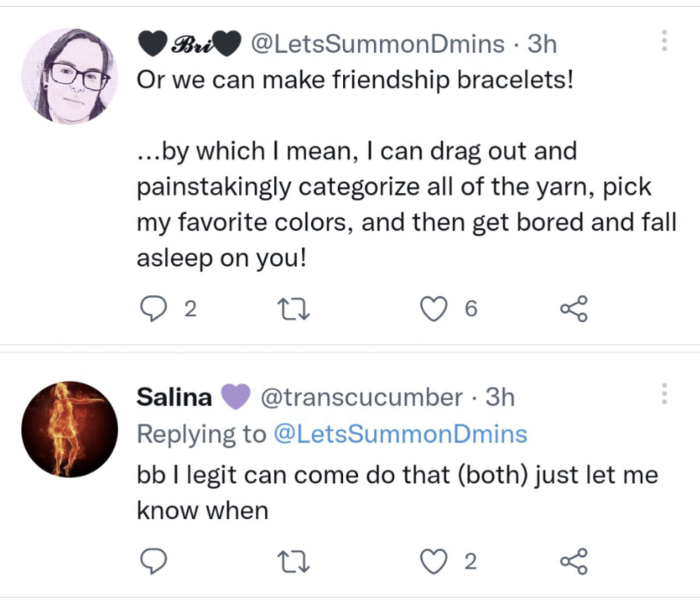Image resolution: width=700 pixels, height=607 pixels.
Task: Visit @transcucumber profile handle
Action: [361, 397]
